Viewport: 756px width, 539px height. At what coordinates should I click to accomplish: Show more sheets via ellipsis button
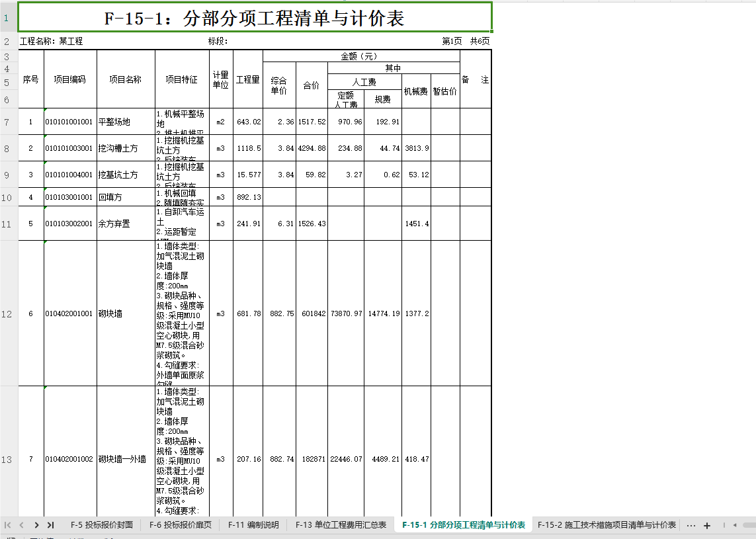coord(691,526)
